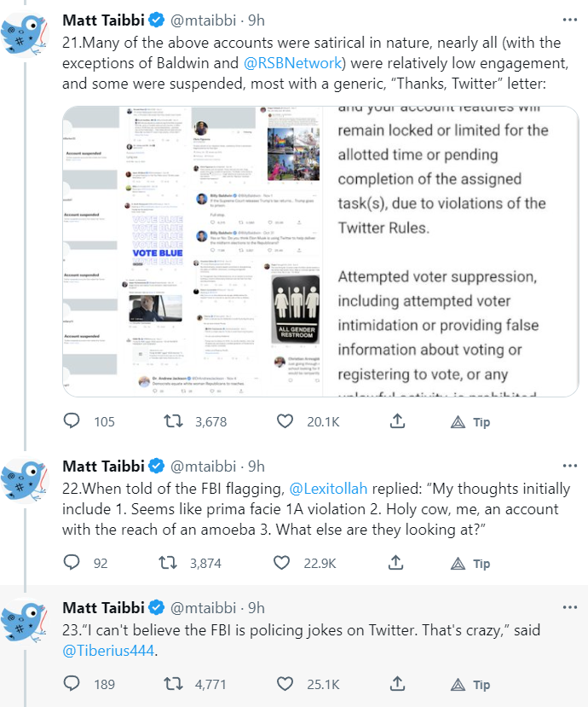Viewport: 588px width, 707px height.
Task: Like the tweet with 22.9K likes
Action: coord(285,563)
